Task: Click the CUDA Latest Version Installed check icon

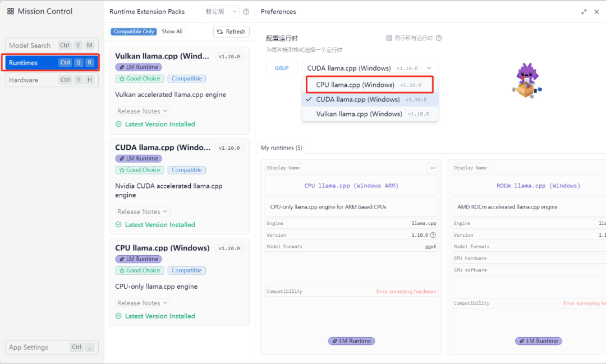Action: 118,224
